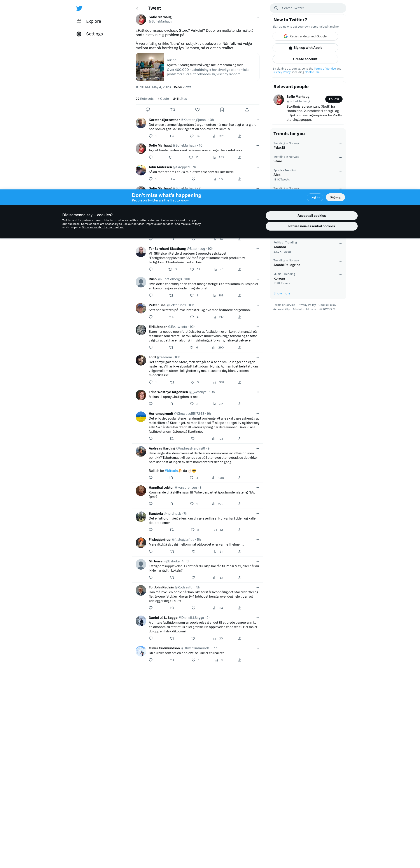
Task: Open more options for #dax18 trend
Action: click(340, 144)
